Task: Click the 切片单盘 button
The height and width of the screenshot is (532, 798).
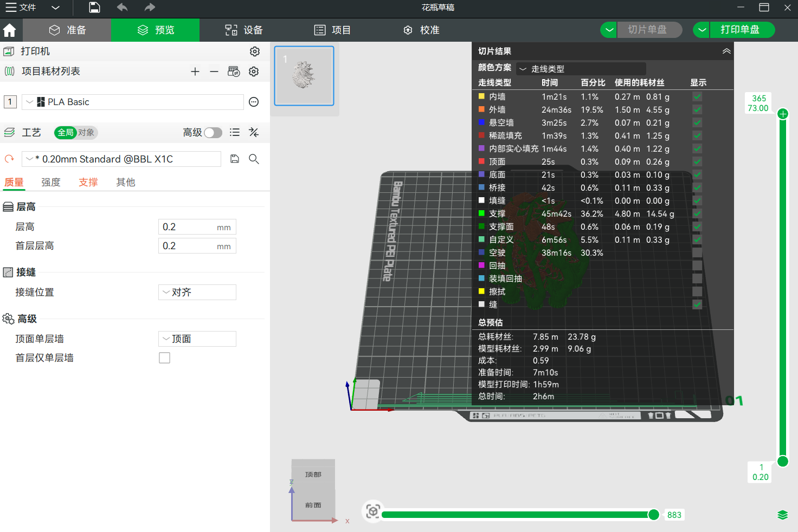Action: (649, 30)
